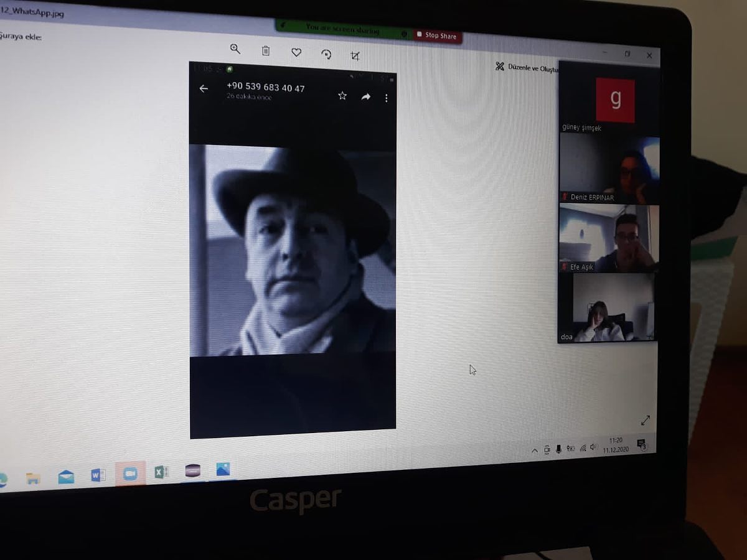Image resolution: width=747 pixels, height=560 pixels.
Task: Click the microphone icon in system tray
Action: 558,449
